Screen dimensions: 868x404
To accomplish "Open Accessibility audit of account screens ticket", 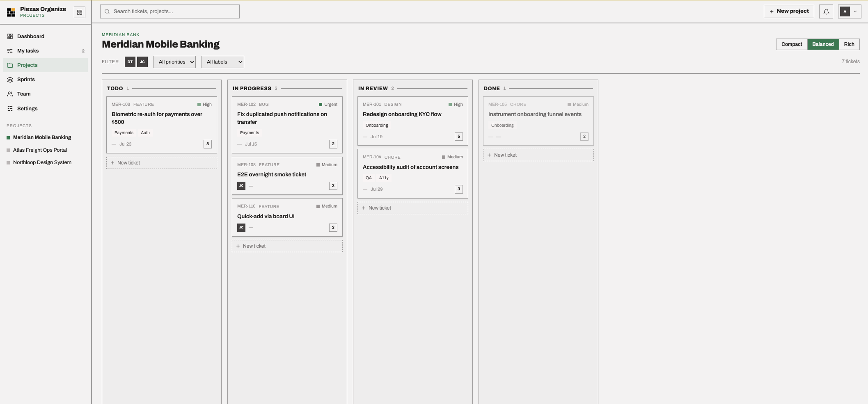I will (413, 174).
